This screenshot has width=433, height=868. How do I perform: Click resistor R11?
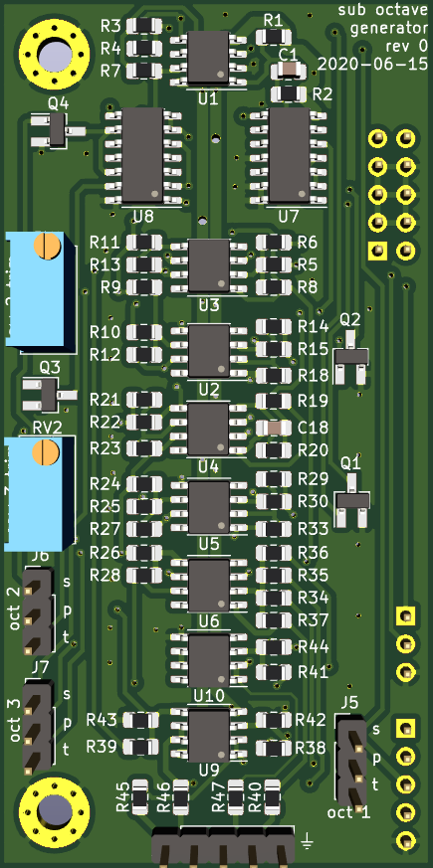144,242
